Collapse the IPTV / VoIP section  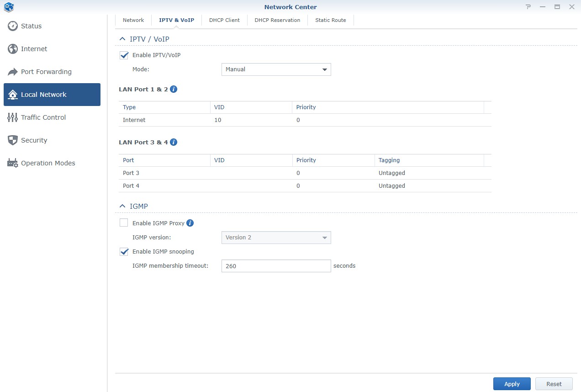[122, 39]
